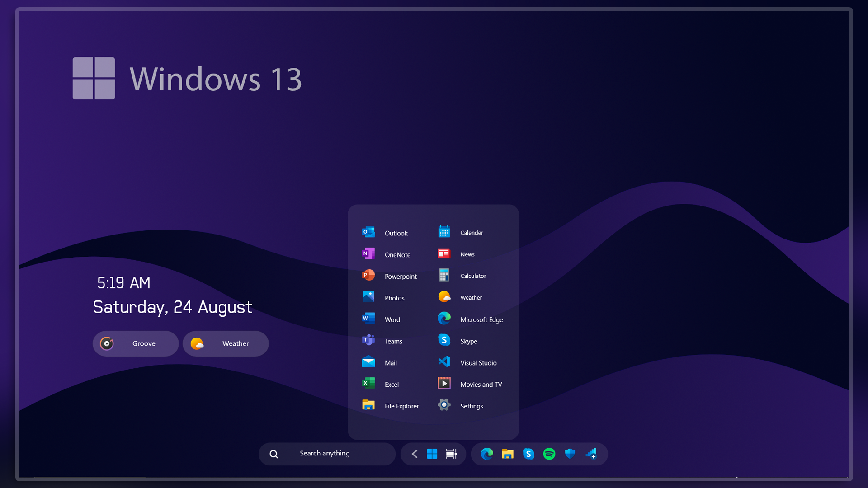Viewport: 868px width, 488px height.
Task: Open Weather in the start menu list
Action: [x=460, y=297]
